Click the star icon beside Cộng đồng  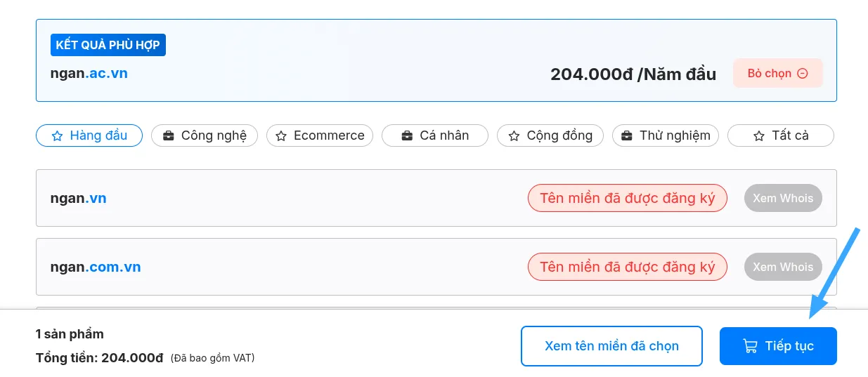(x=514, y=136)
